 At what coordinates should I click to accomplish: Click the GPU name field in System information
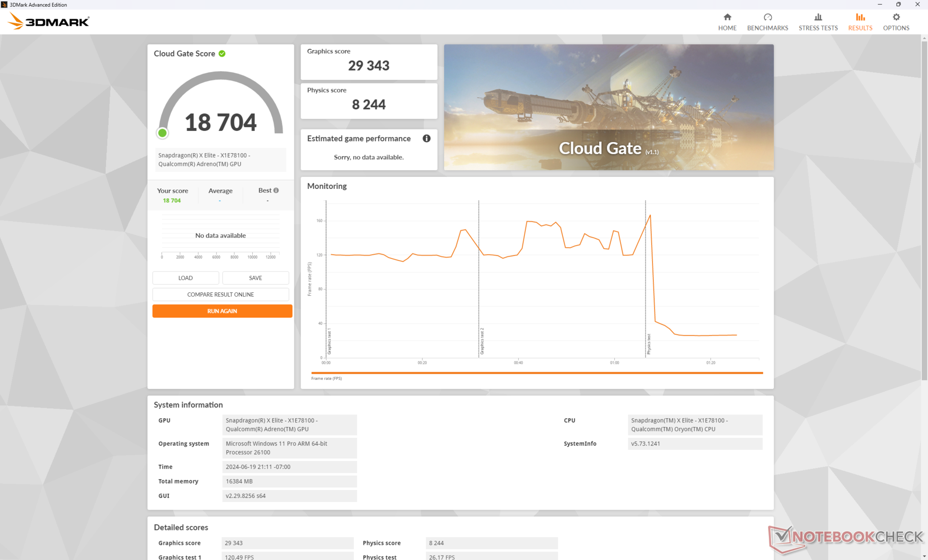[x=289, y=425]
